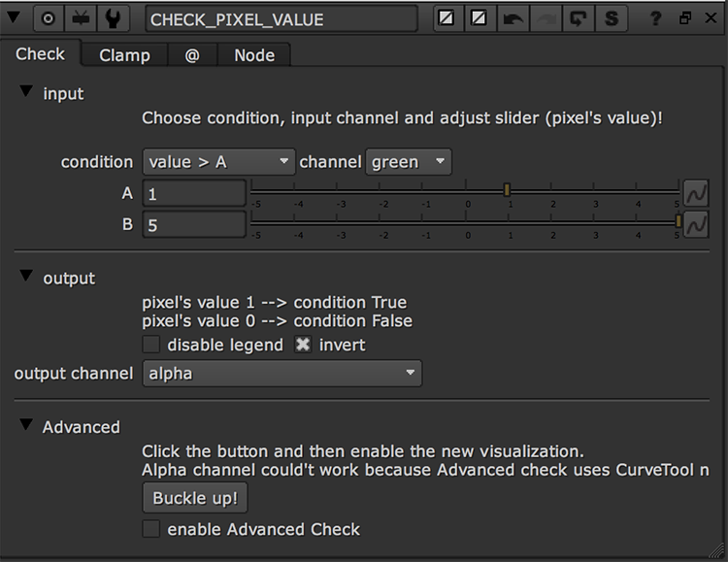Viewport: 728px width, 562px height.
Task: Click the A slider handle
Action: pyautogui.click(x=507, y=190)
